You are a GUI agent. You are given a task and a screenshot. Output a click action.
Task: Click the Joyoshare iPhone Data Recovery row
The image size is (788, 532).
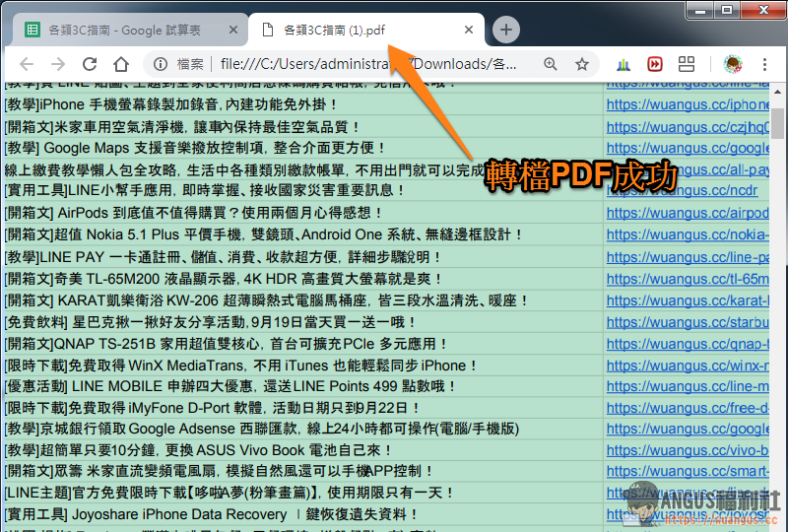coord(211,514)
